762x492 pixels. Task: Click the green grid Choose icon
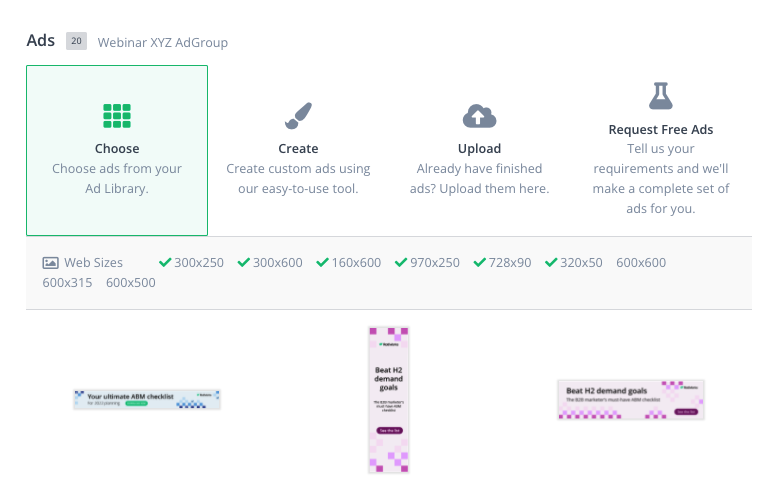point(117,116)
